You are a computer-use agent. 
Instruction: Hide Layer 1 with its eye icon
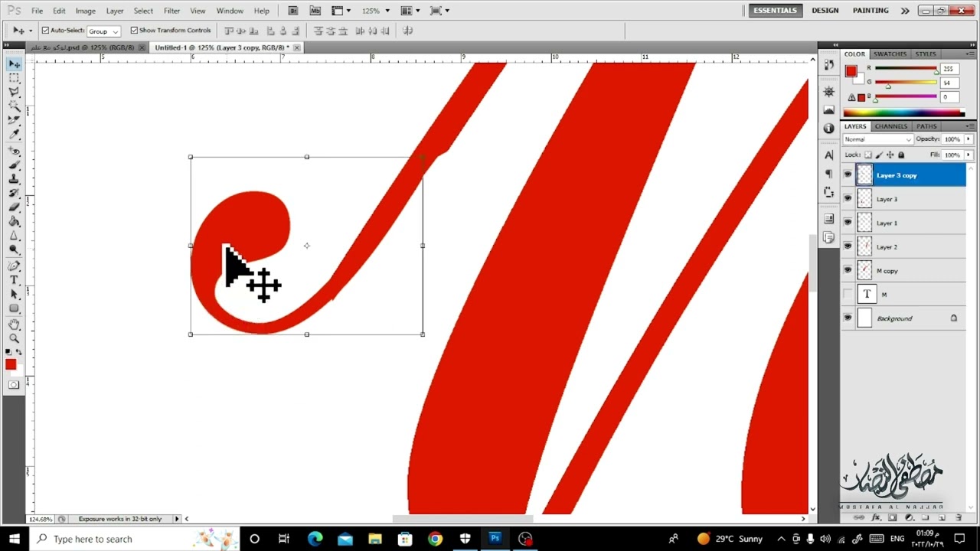click(848, 223)
